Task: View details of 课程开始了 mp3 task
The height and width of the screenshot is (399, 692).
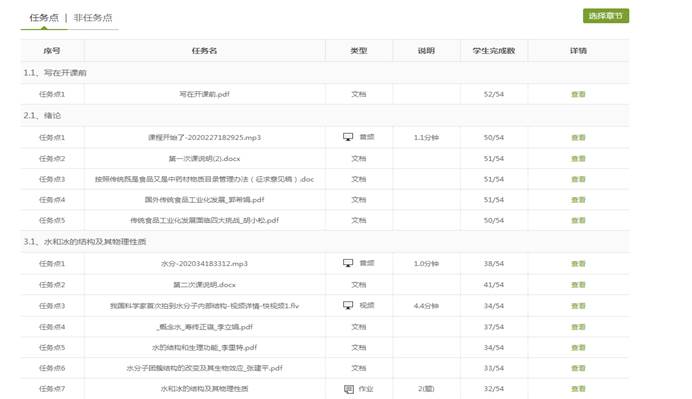Action: point(578,137)
